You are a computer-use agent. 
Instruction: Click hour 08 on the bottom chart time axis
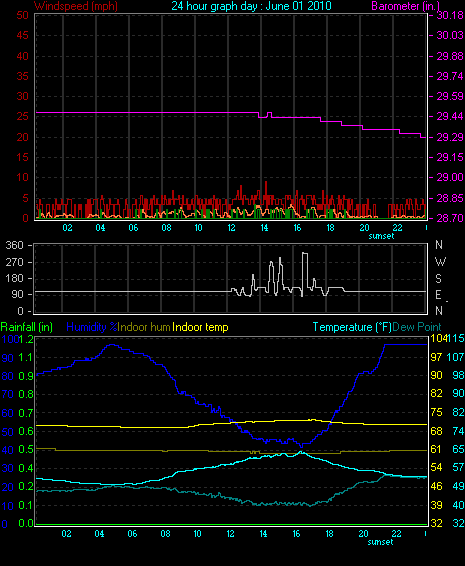point(165,534)
